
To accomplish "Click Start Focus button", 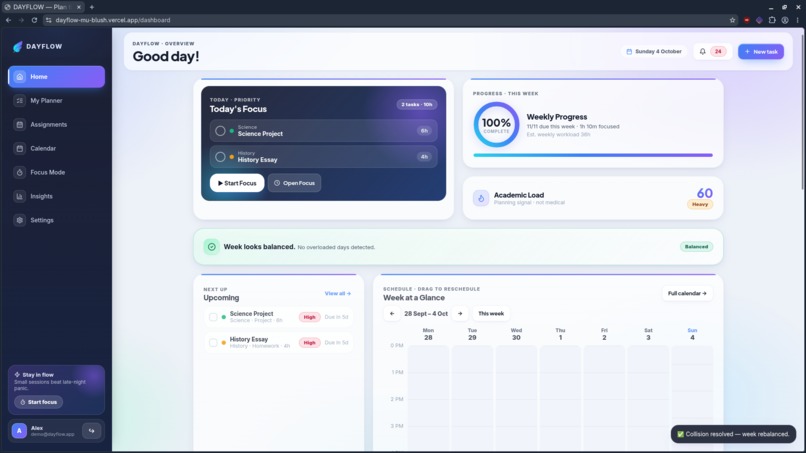I will pyautogui.click(x=237, y=183).
